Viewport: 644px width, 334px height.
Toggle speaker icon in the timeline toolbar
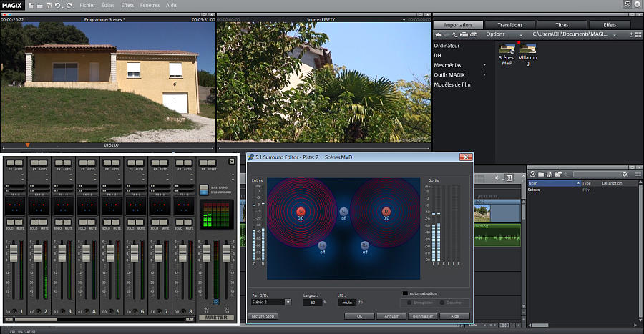click(x=498, y=177)
